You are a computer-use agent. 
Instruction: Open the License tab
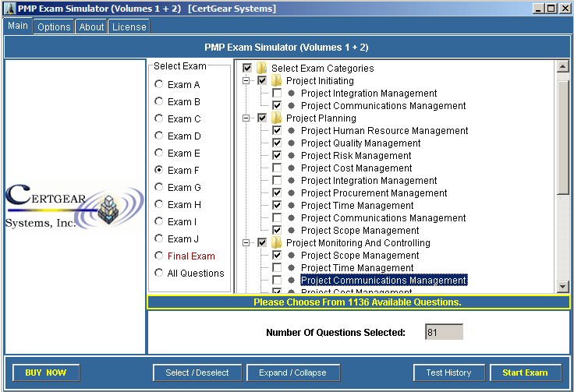click(129, 26)
